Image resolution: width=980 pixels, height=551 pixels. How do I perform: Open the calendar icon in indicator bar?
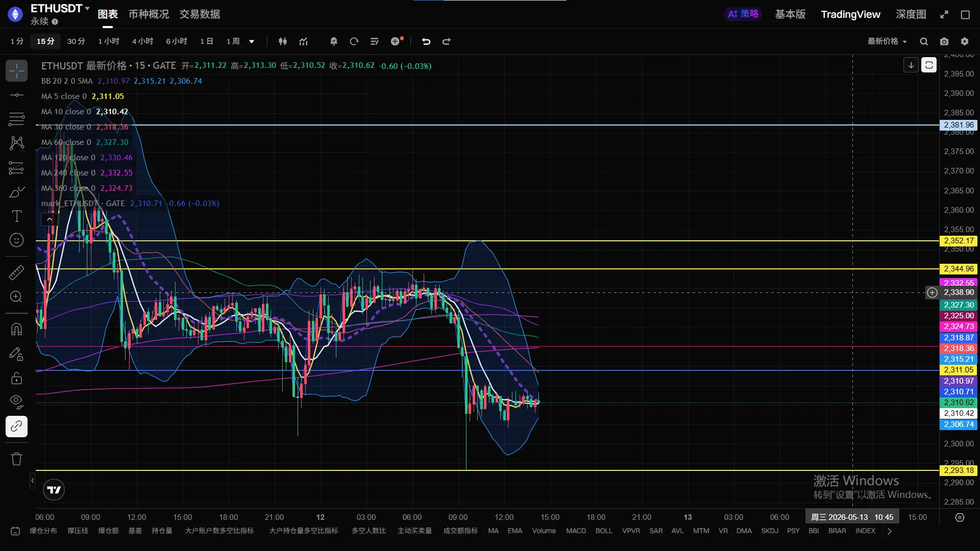click(x=15, y=531)
